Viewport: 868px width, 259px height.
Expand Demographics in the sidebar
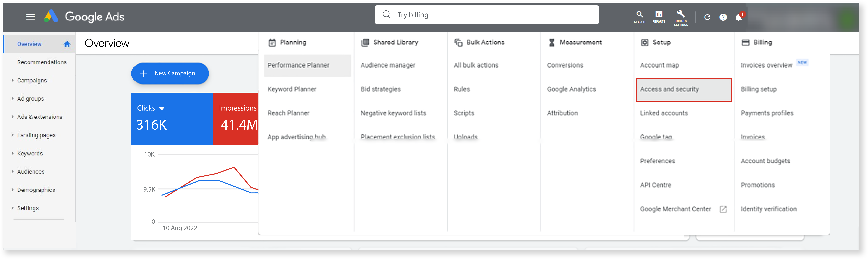tap(13, 190)
